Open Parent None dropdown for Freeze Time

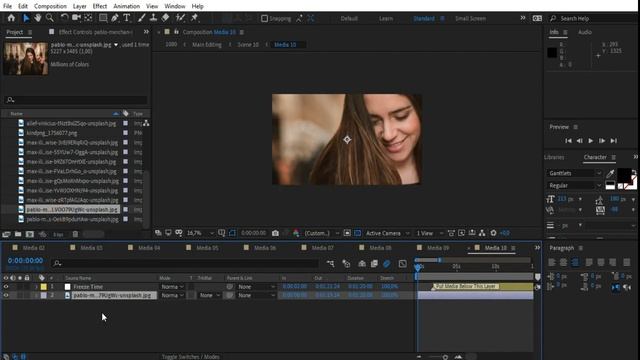tap(256, 287)
